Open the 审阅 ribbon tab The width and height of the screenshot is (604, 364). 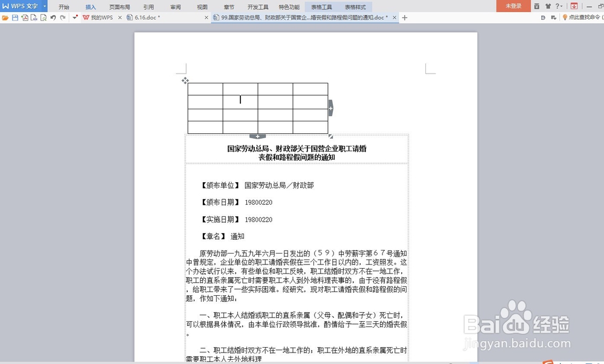[x=175, y=7]
